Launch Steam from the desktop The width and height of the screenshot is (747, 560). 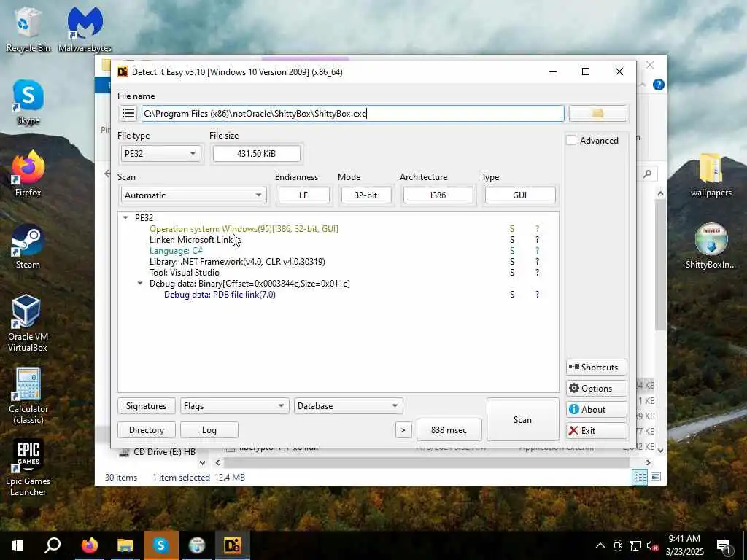point(28,246)
